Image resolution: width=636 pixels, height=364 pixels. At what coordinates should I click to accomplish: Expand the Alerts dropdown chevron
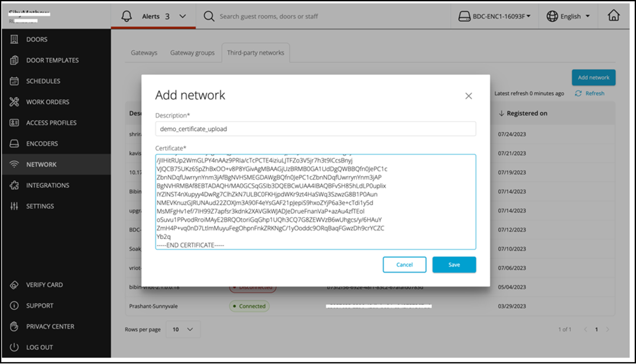click(x=183, y=16)
